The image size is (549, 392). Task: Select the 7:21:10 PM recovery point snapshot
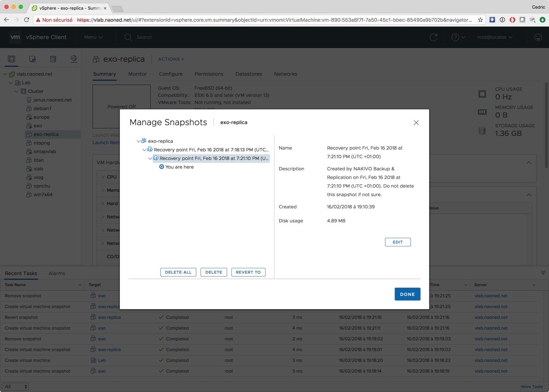[214, 158]
